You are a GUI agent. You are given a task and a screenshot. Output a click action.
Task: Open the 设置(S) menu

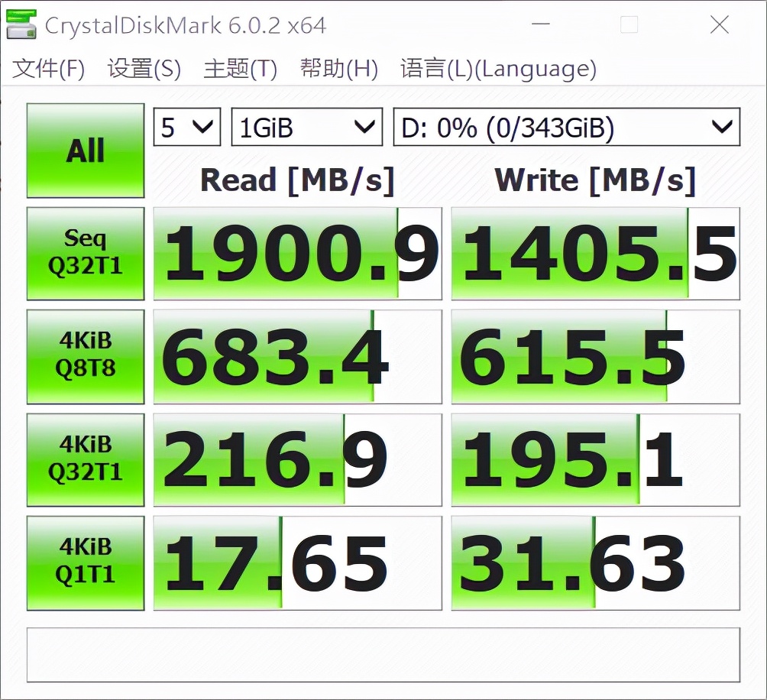143,69
